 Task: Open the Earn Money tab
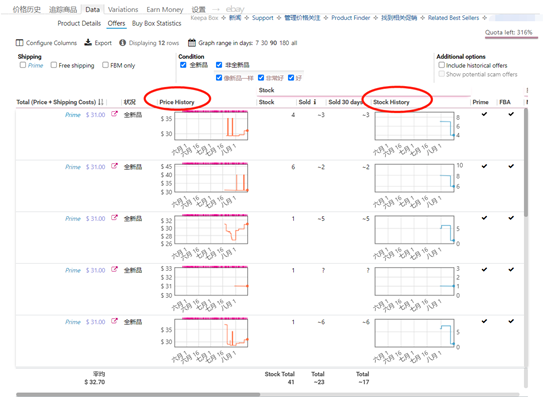click(165, 10)
